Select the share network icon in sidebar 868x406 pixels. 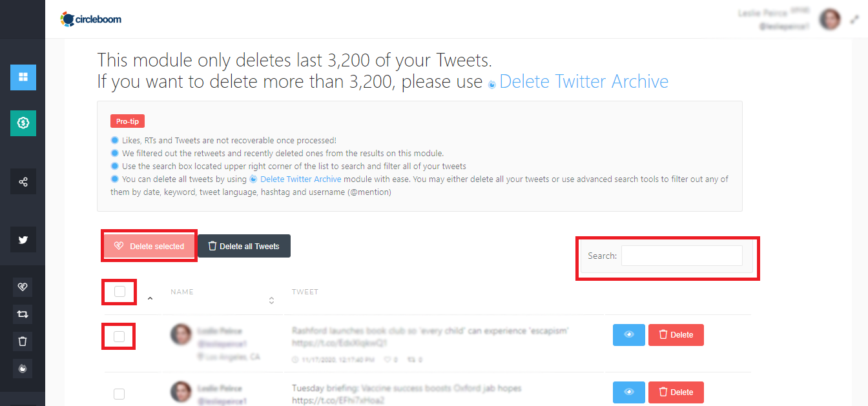tap(23, 181)
